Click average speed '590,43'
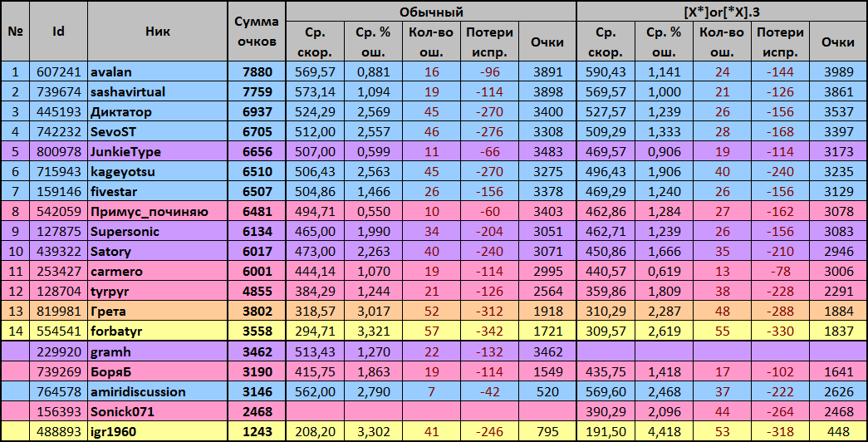The width and height of the screenshot is (868, 442). [606, 72]
